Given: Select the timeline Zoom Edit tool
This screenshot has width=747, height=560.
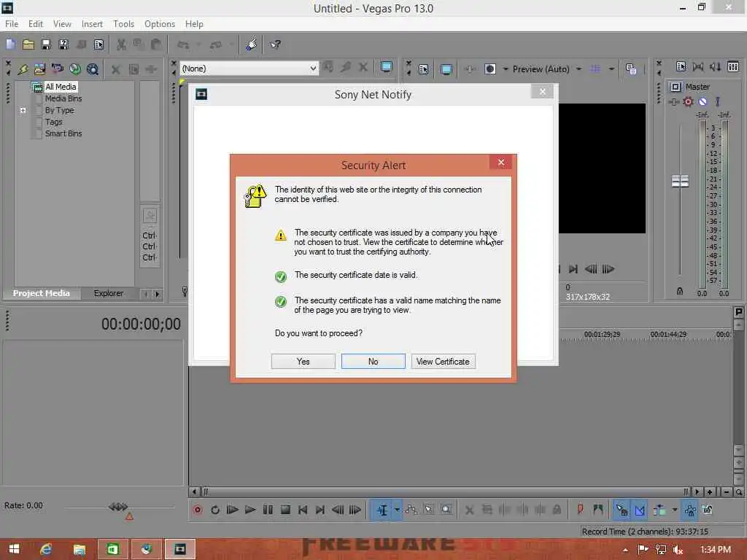Looking at the screenshot, I should [x=446, y=510].
